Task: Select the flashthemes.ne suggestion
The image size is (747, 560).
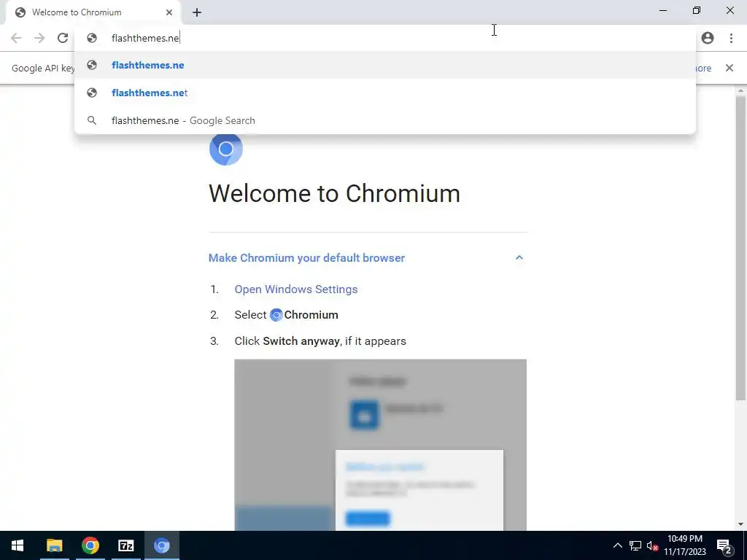Action: (x=385, y=65)
